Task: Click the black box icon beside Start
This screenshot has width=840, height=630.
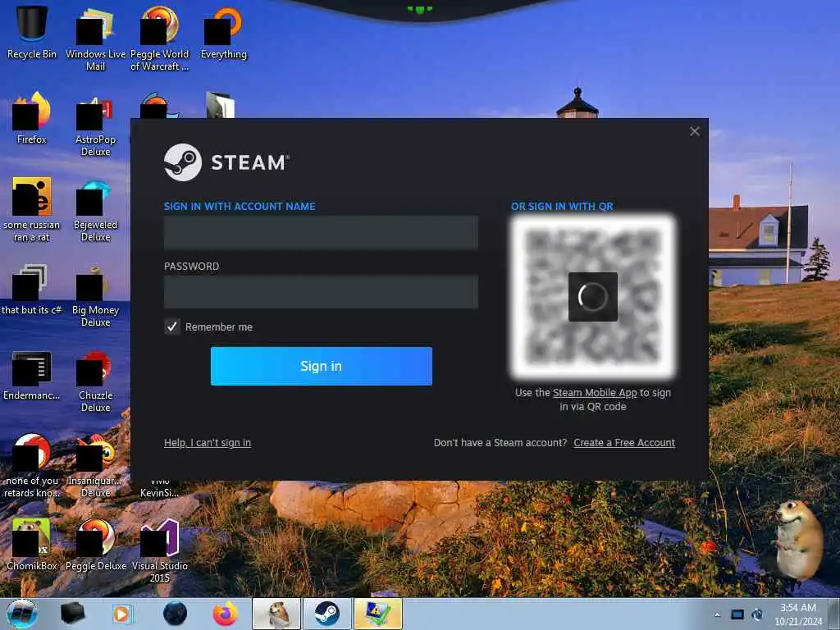Action: point(72,614)
